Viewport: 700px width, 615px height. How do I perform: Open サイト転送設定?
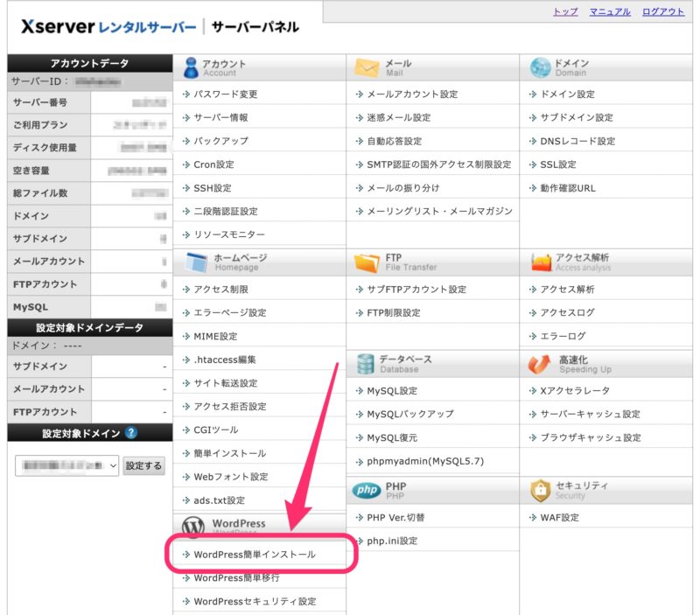226,383
